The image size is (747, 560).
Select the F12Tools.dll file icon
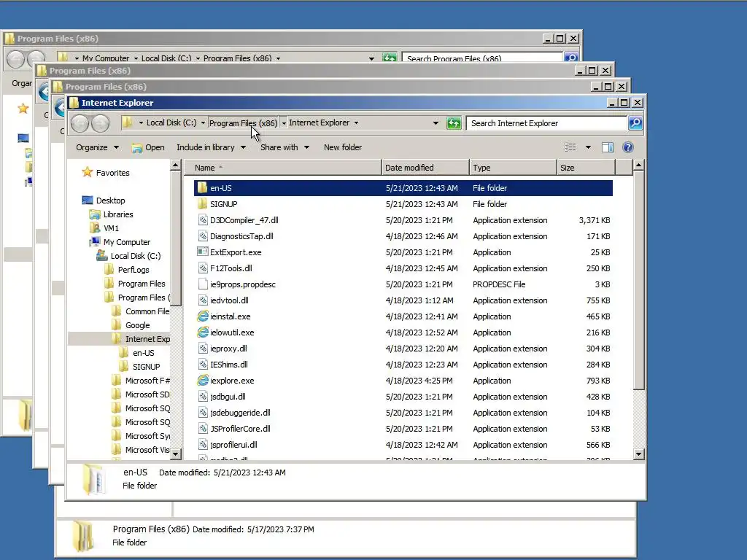click(x=203, y=268)
